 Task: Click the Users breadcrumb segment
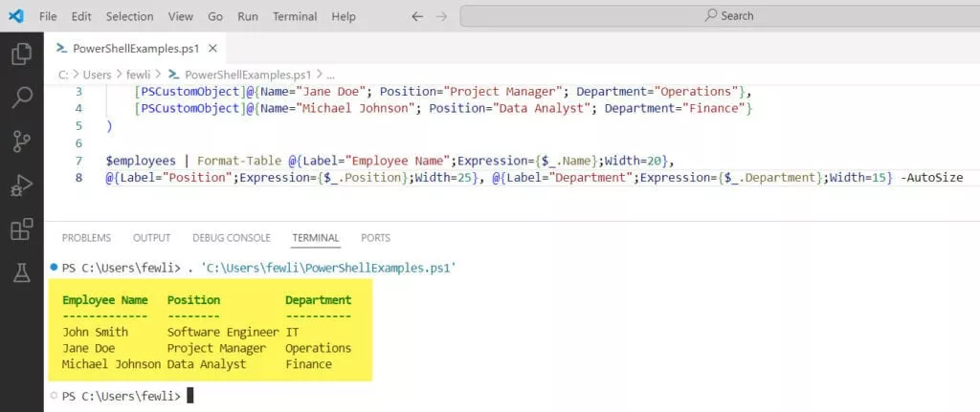click(97, 75)
